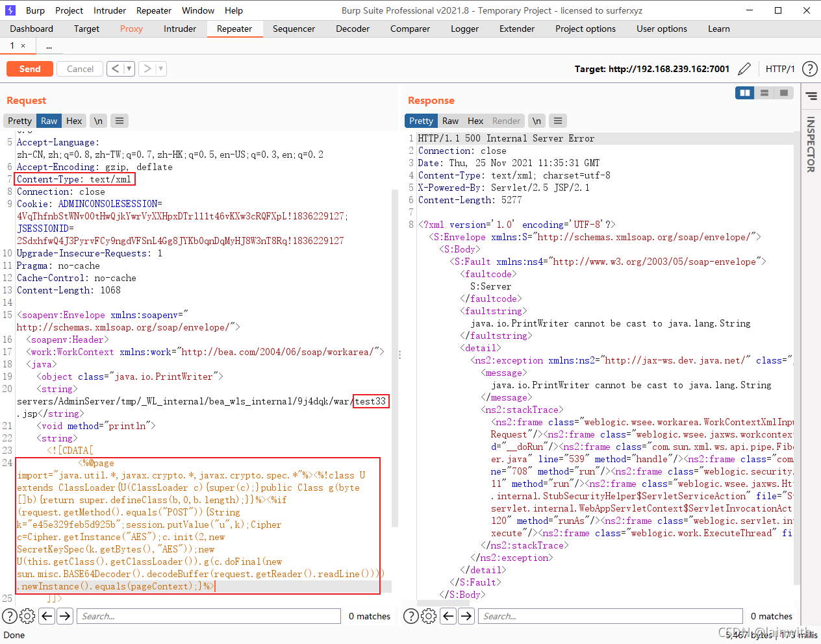Switch to the Sequencer tab
This screenshot has width=821, height=644.
tap(294, 29)
